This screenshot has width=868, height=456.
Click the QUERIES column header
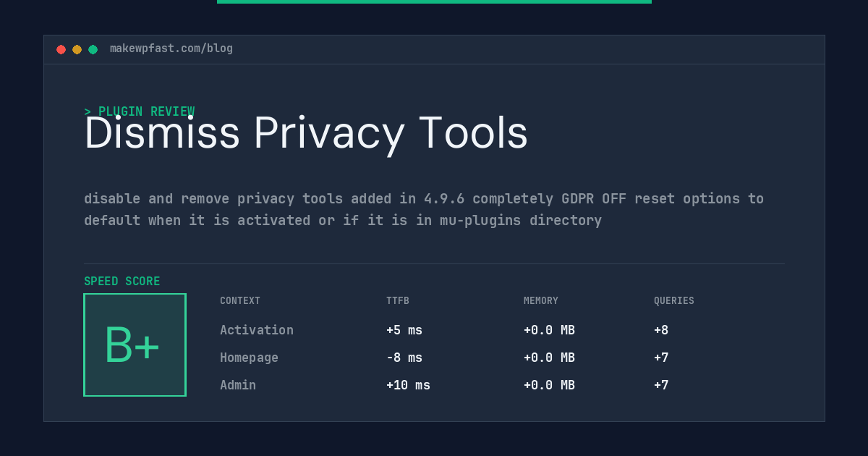pyautogui.click(x=674, y=301)
